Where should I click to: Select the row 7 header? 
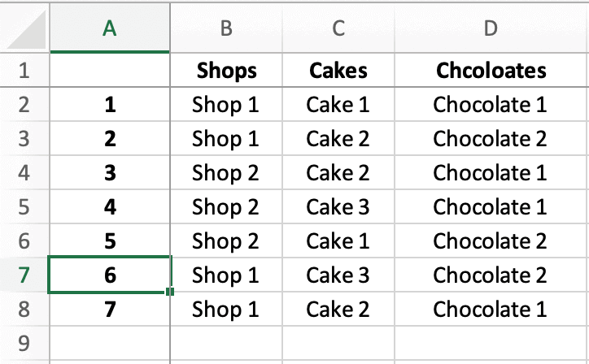tap(24, 275)
